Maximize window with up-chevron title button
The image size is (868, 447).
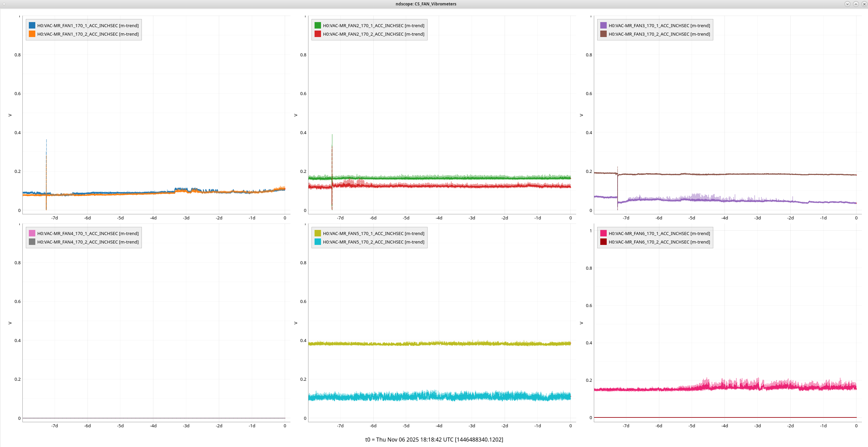pyautogui.click(x=856, y=4)
